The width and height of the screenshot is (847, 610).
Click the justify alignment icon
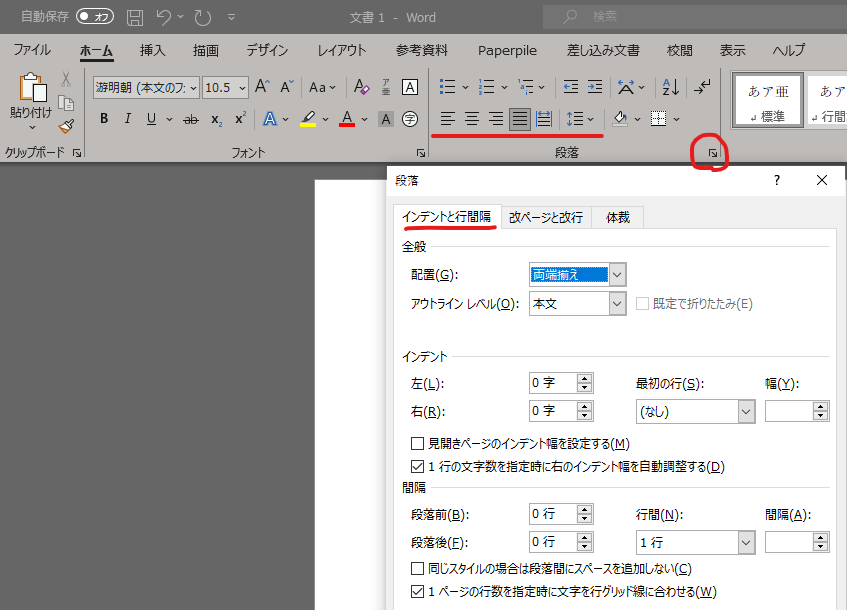click(x=520, y=118)
